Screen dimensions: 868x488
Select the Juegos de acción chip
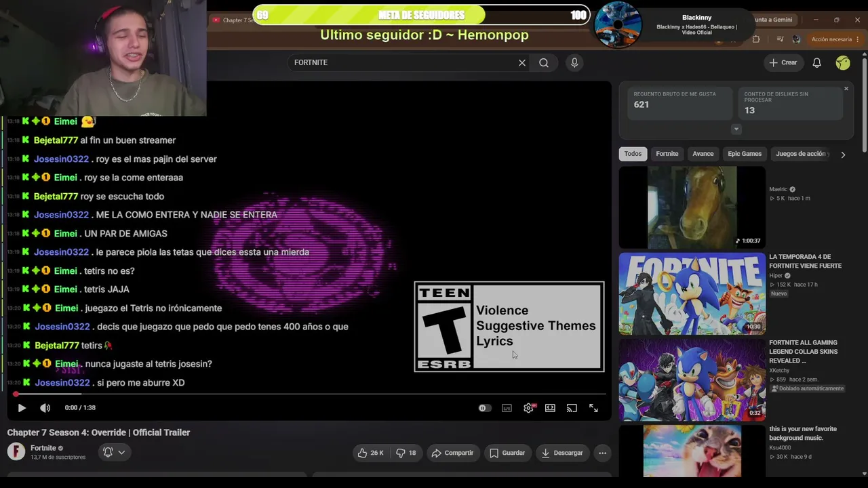(x=802, y=154)
